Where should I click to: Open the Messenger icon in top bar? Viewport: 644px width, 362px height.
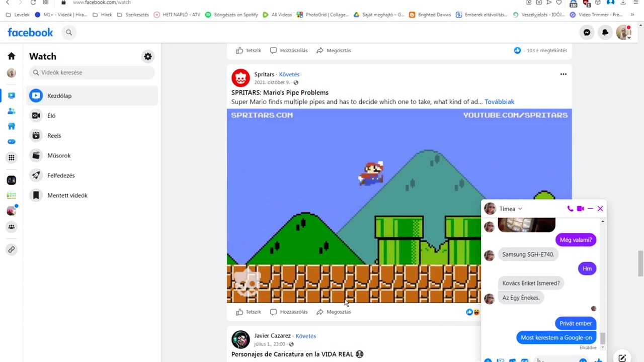[x=587, y=33]
